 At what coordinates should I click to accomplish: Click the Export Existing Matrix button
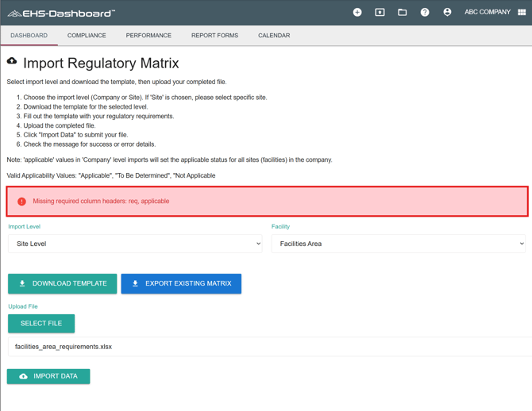181,283
